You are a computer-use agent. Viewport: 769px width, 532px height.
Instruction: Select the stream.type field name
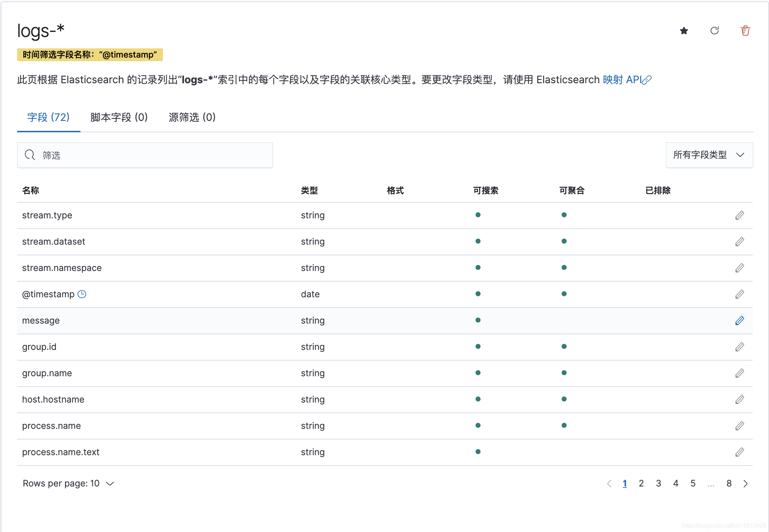[47, 216]
